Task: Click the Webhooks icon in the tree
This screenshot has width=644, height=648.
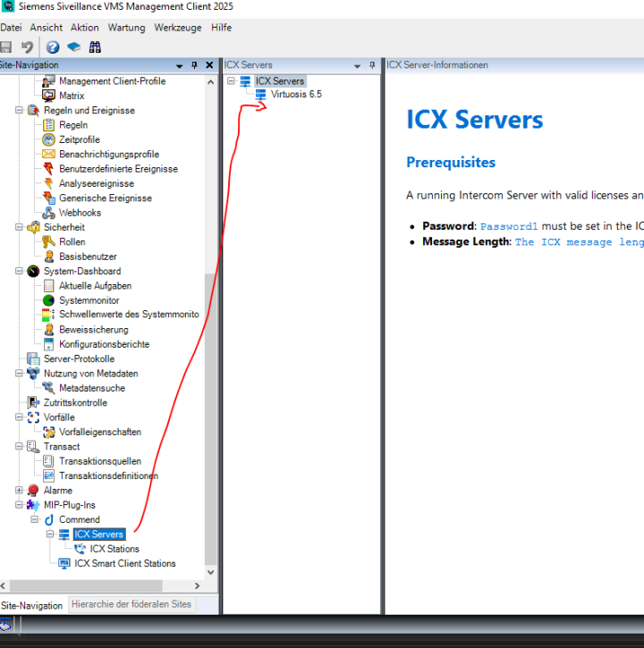Action: (49, 213)
